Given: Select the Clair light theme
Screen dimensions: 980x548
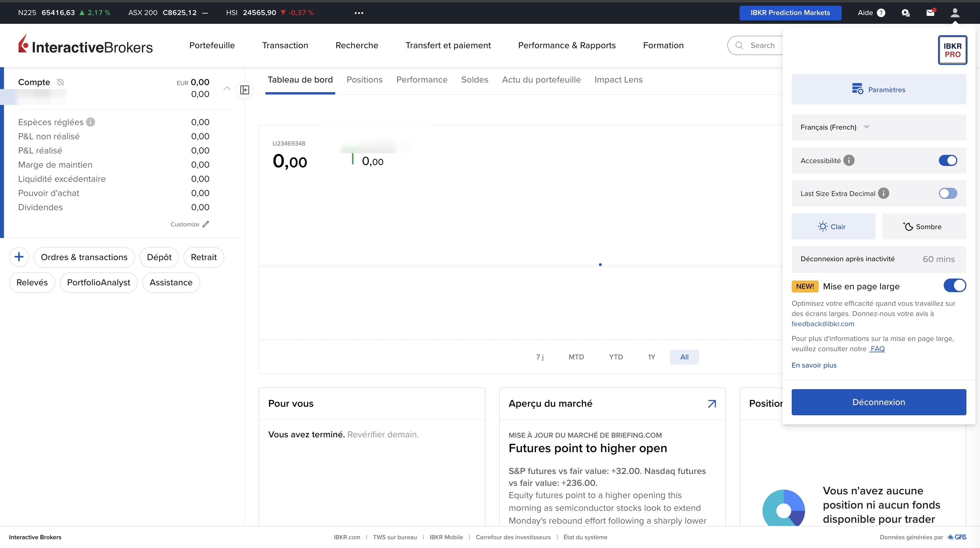Looking at the screenshot, I should pyautogui.click(x=833, y=226).
